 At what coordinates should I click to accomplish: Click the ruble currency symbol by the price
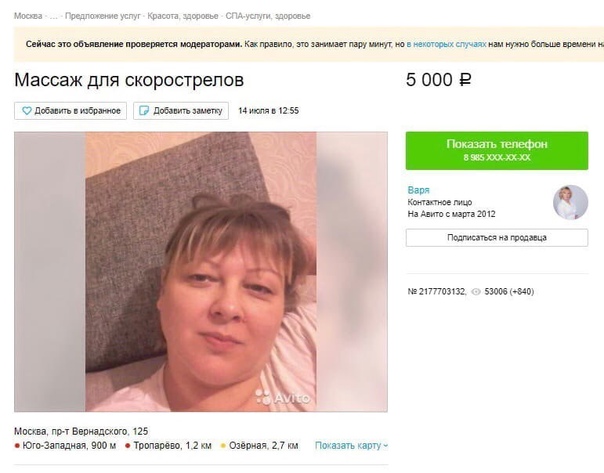(465, 80)
